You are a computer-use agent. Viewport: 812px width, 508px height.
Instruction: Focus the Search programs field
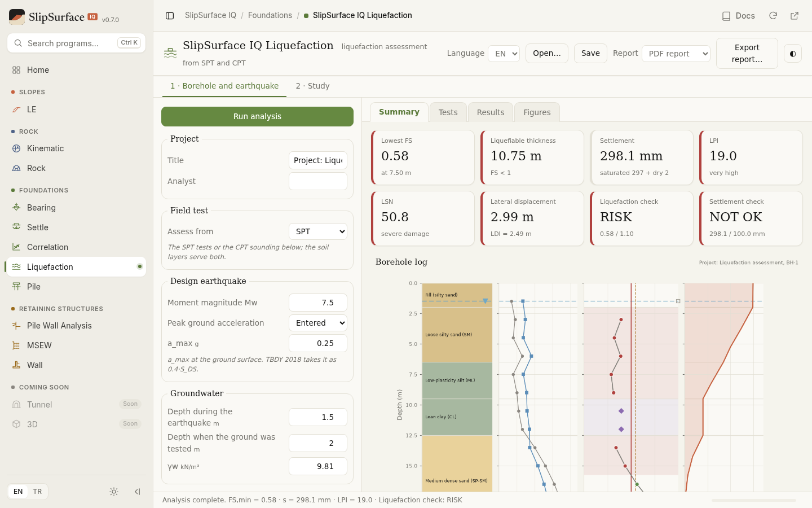coord(76,43)
